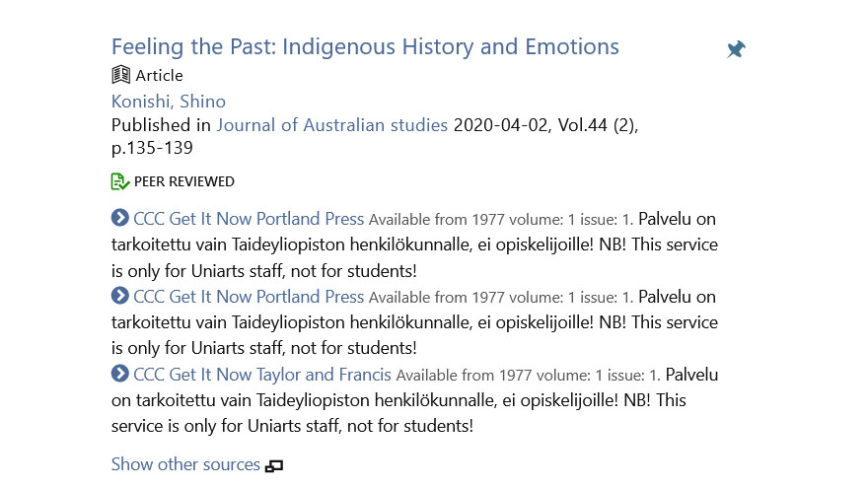Expand the Show other sources link
The image size is (868, 488).
[185, 464]
